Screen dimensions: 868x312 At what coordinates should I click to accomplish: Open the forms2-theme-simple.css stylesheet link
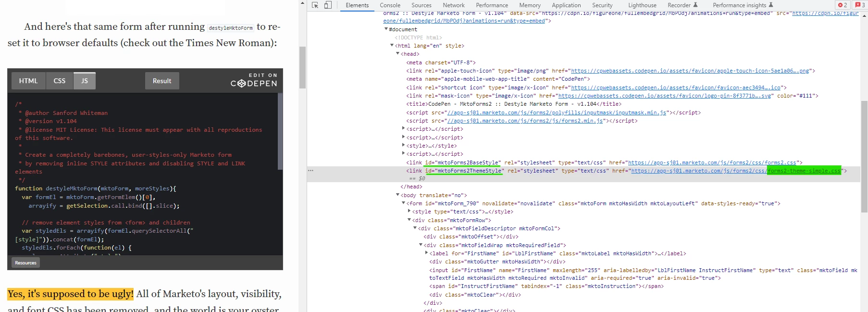[x=736, y=171]
